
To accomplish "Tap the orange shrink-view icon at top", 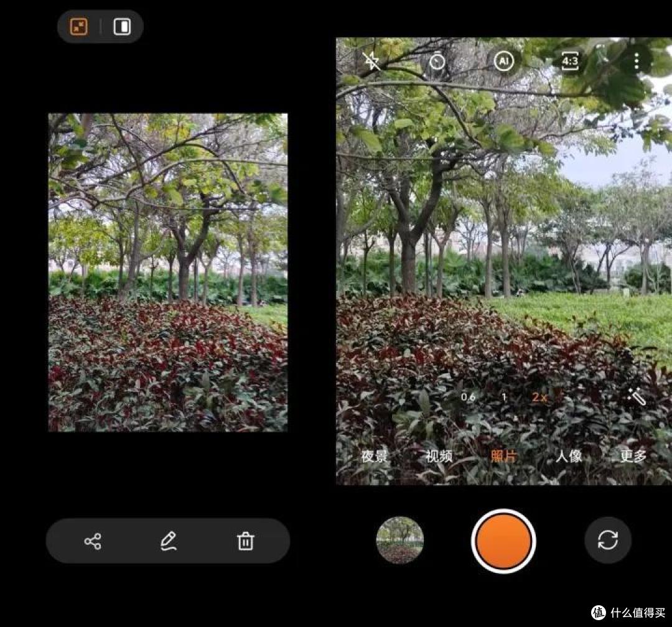I will coord(79,27).
